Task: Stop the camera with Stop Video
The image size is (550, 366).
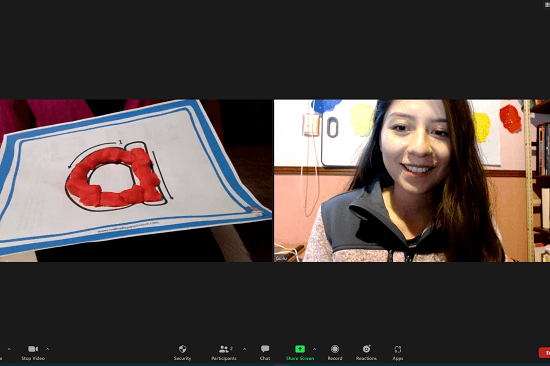Action: click(33, 352)
